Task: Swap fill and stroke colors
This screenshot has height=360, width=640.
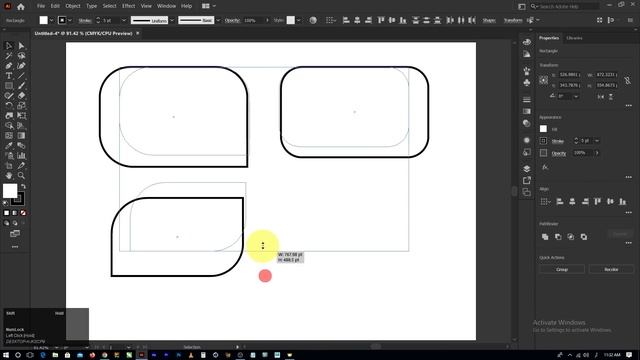Action: point(23,187)
